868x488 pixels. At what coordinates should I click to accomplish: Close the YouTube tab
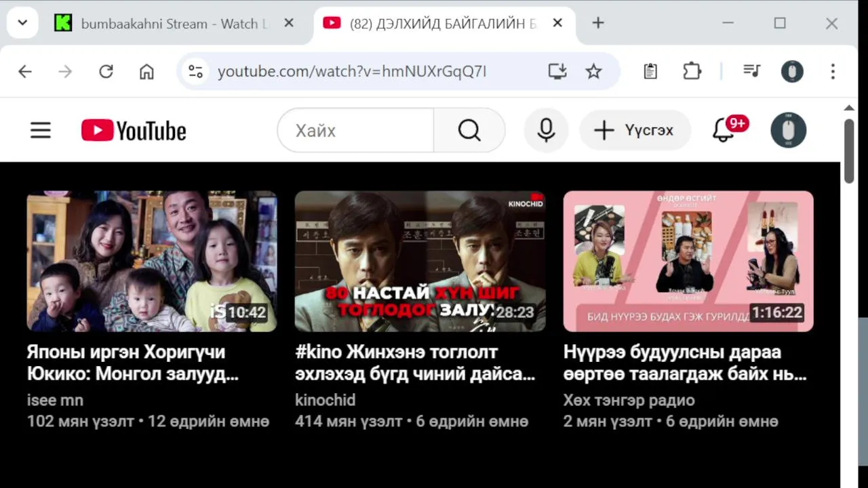click(557, 23)
